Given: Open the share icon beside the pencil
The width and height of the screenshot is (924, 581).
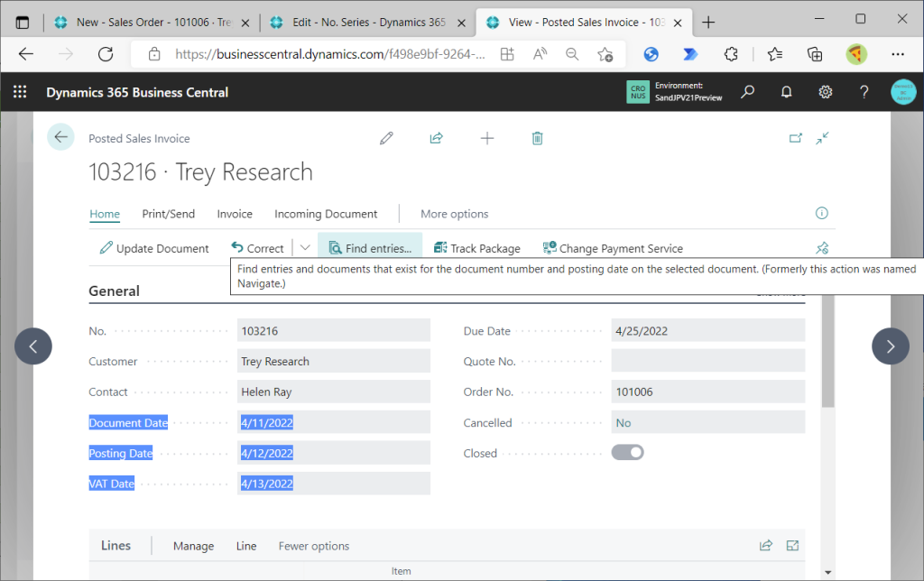Looking at the screenshot, I should [x=436, y=138].
